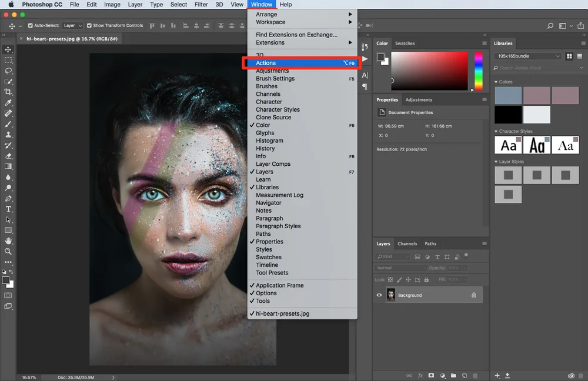This screenshot has height=381, width=588.
Task: Toggle Show Transform Controls checkbox
Action: tap(89, 25)
